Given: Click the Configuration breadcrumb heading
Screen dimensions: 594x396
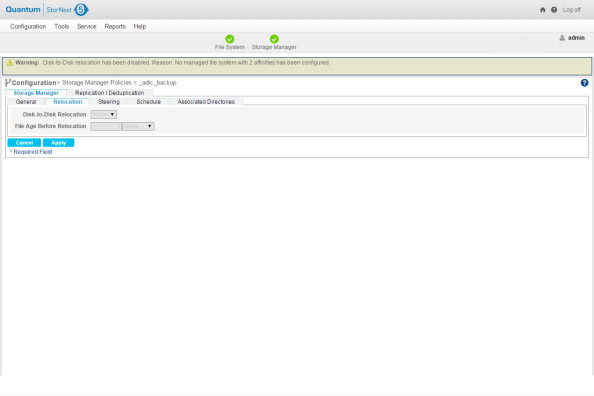Looking at the screenshot, I should [x=34, y=83].
